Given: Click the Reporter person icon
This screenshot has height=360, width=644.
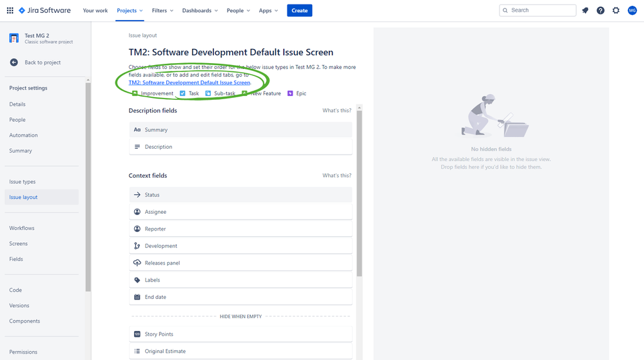Looking at the screenshot, I should coord(137,229).
